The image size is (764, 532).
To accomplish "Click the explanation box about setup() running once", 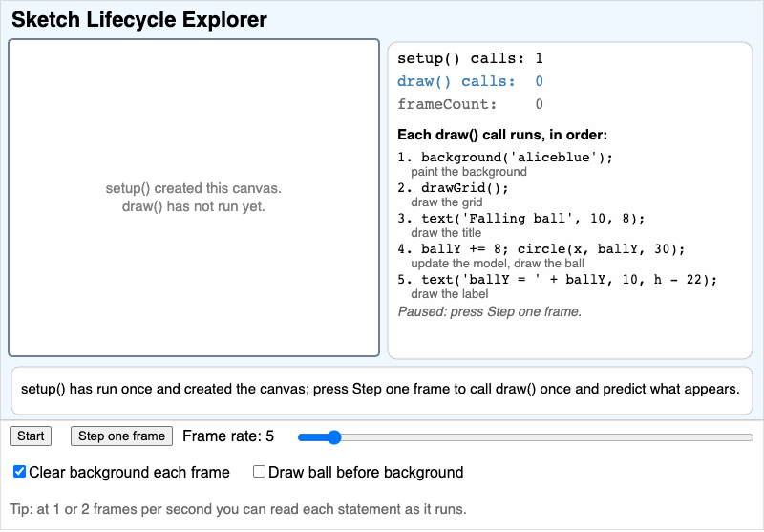I will point(381,391).
